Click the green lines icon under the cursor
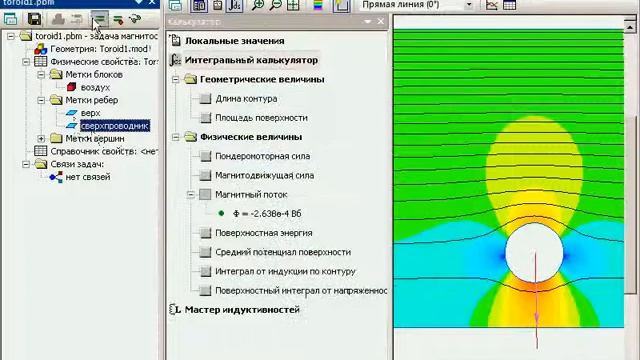 tap(99, 19)
